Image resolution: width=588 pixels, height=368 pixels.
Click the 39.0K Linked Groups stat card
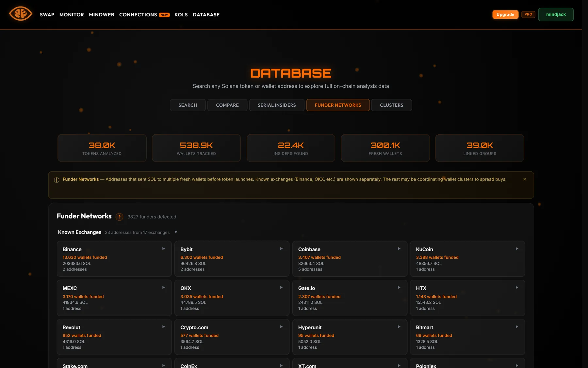480,148
